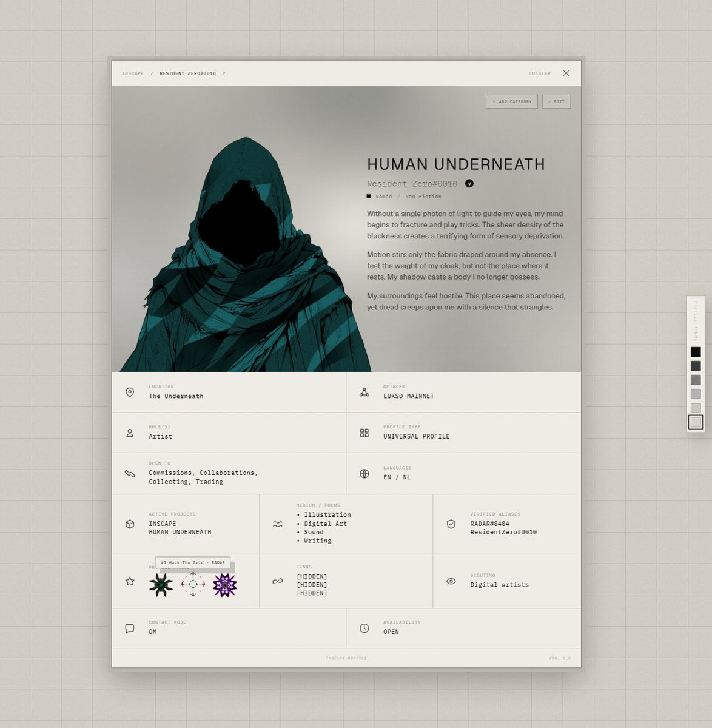712x728 pixels.
Task: Click the person icon next to Role(s)
Action: click(x=130, y=433)
